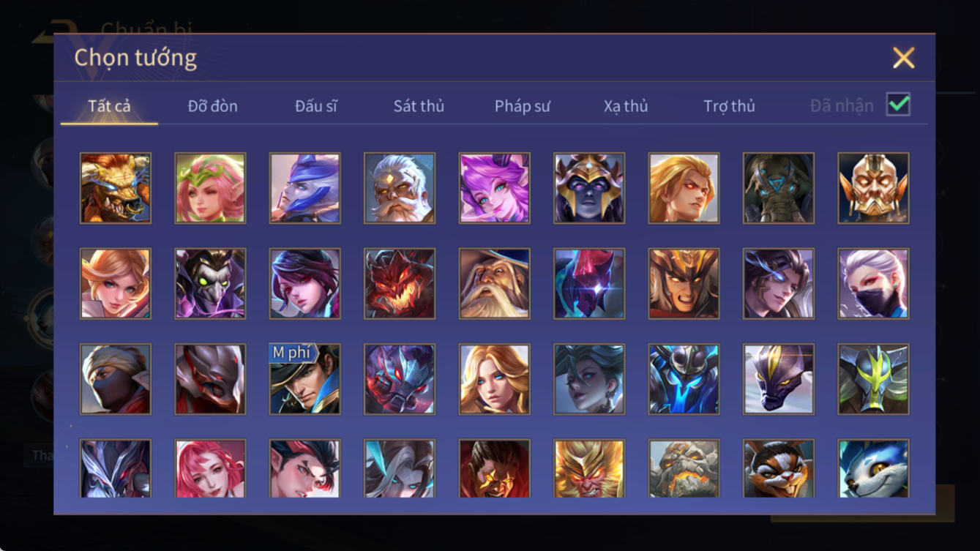The image size is (980, 551).
Task: Select the golden bull hero portrait
Action: (116, 188)
